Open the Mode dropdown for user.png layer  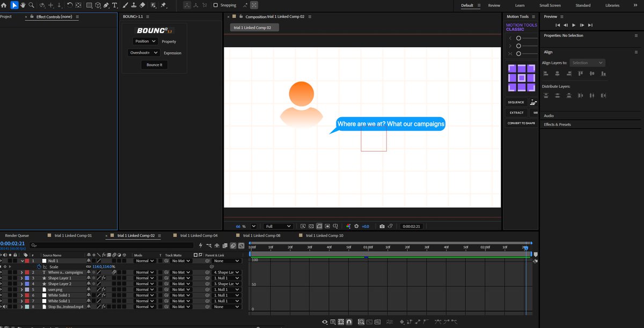tap(145, 290)
